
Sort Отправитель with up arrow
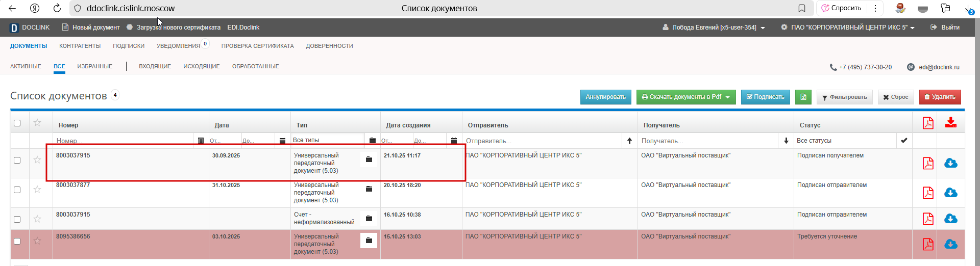coord(629,141)
